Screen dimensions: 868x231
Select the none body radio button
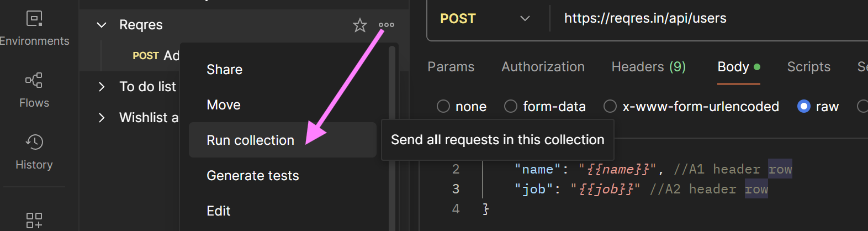point(443,106)
